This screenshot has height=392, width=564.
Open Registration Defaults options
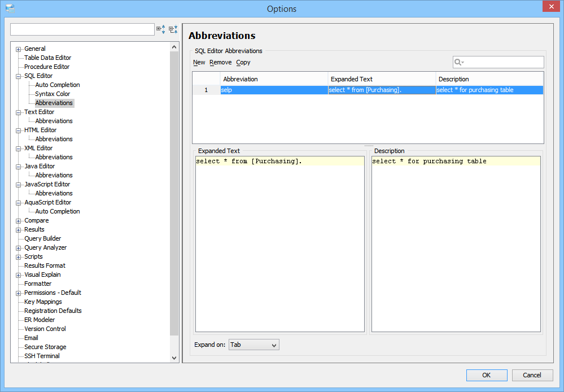click(53, 311)
